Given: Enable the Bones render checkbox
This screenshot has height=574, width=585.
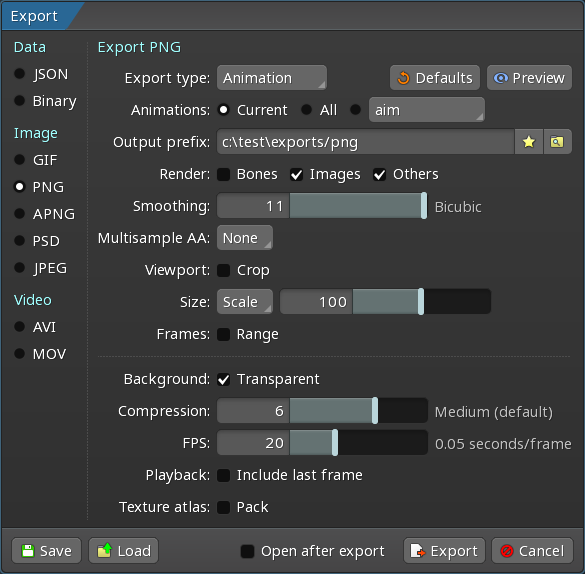Looking at the screenshot, I should pyautogui.click(x=224, y=174).
